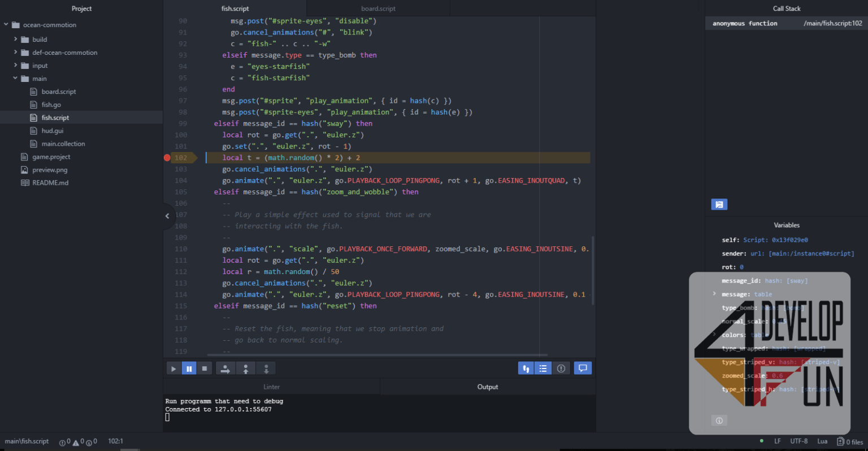The height and width of the screenshot is (451, 868).
Task: Stop the debug session
Action: (x=205, y=368)
